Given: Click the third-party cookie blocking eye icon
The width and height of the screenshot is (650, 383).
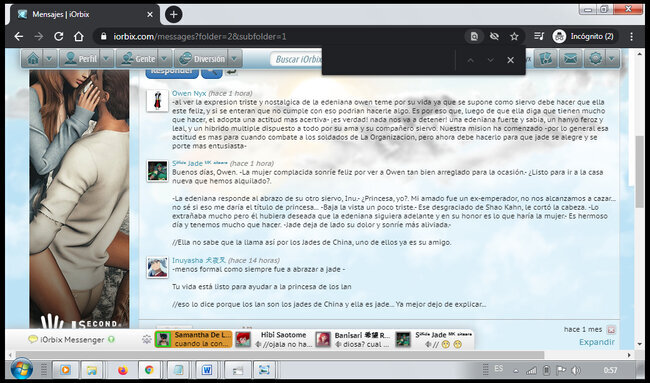Looking at the screenshot, I should click(x=494, y=36).
